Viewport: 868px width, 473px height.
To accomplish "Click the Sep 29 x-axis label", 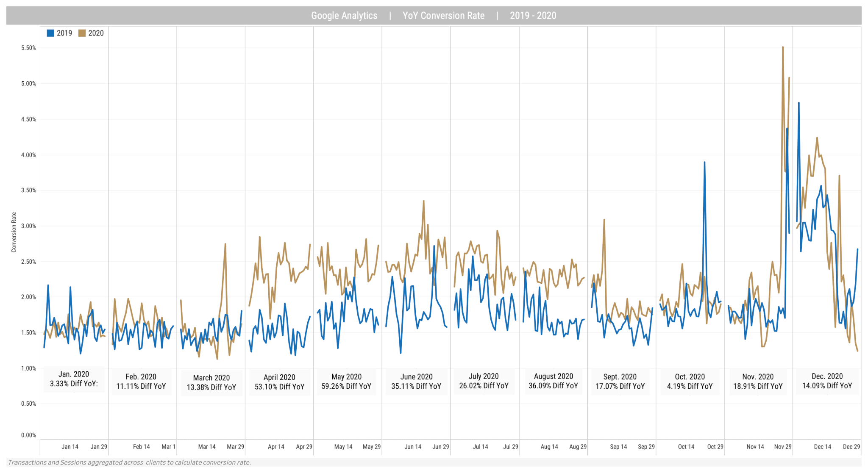I will pyautogui.click(x=646, y=447).
